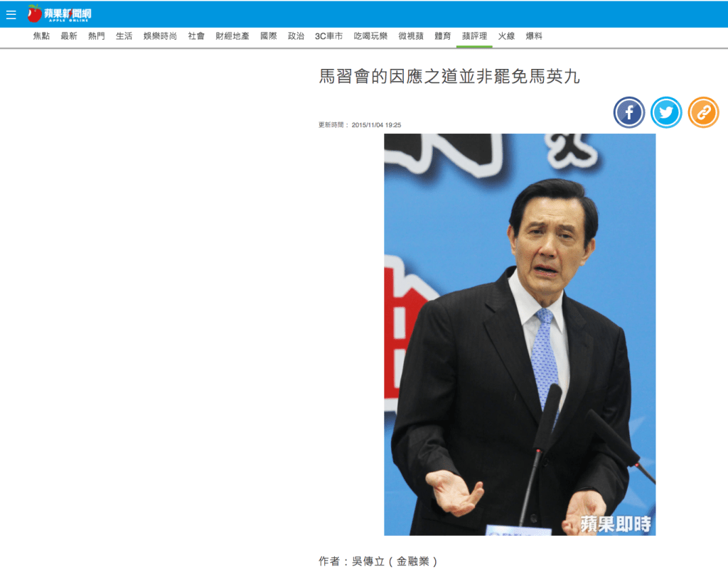
Task: Select 熱門 in the navigation bar
Action: 97,36
